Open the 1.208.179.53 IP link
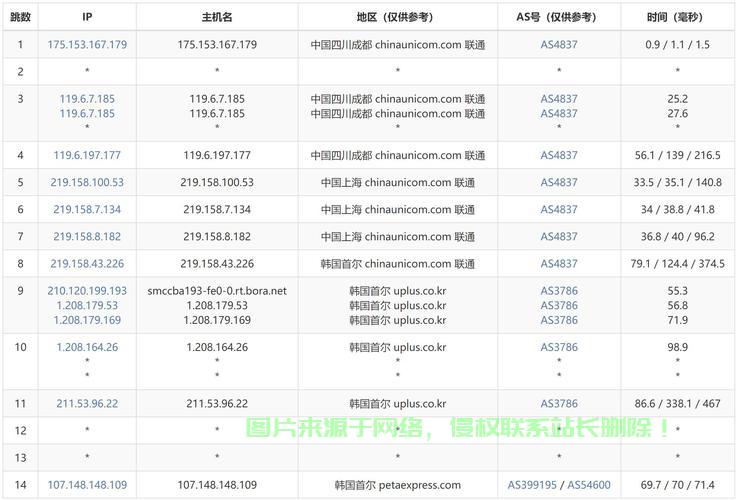Image resolution: width=737 pixels, height=500 pixels. (87, 305)
